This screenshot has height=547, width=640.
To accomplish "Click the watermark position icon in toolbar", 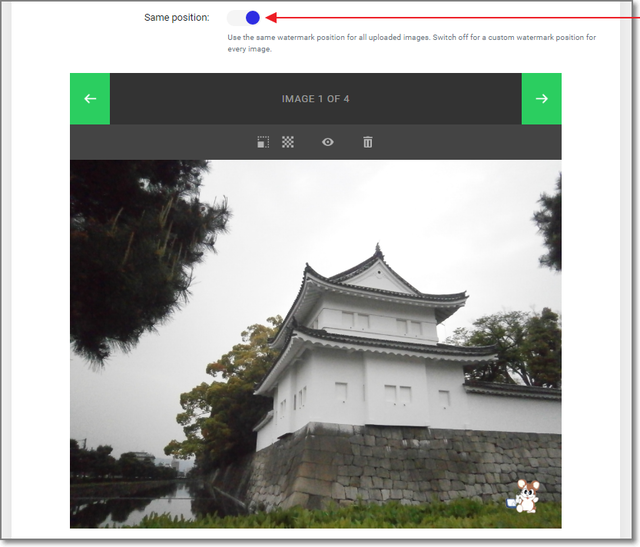I will pyautogui.click(x=263, y=142).
